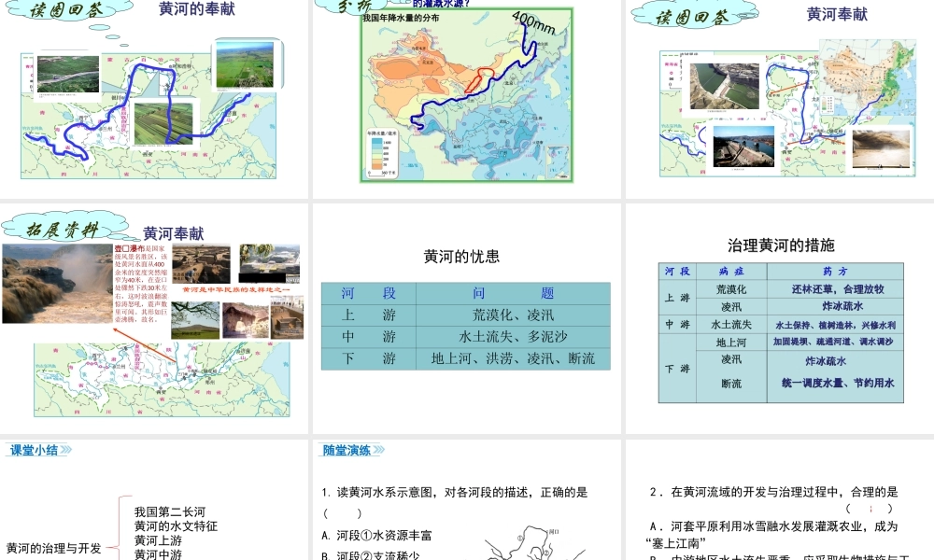Select cell '水土流失、多泥沙'
Image resolution: width=934 pixels, height=560 pixels.
point(514,337)
